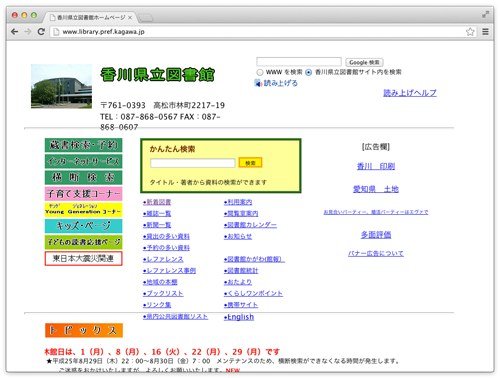Click the browser forward arrow

click(x=28, y=32)
